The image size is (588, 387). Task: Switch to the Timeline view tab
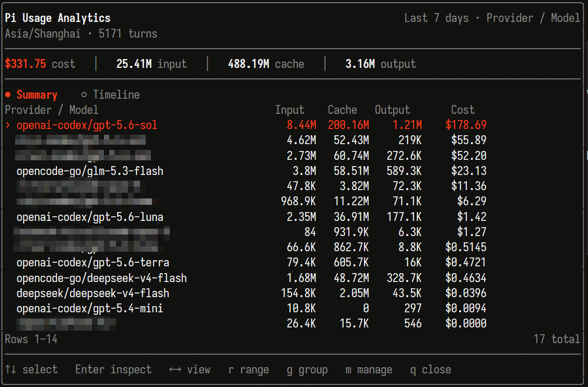pyautogui.click(x=116, y=95)
